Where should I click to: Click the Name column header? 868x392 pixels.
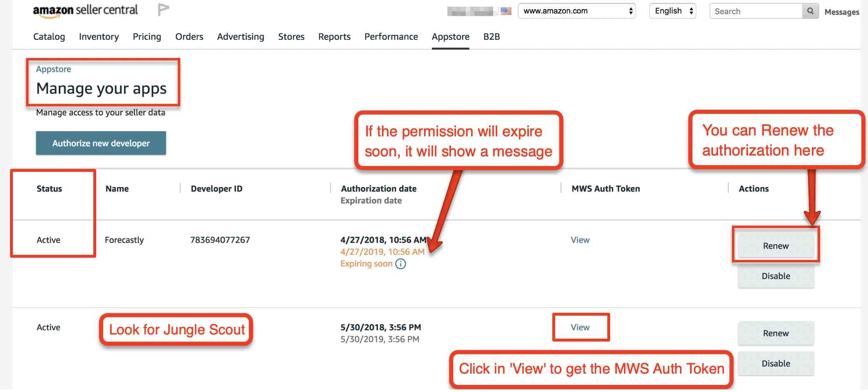click(x=117, y=189)
